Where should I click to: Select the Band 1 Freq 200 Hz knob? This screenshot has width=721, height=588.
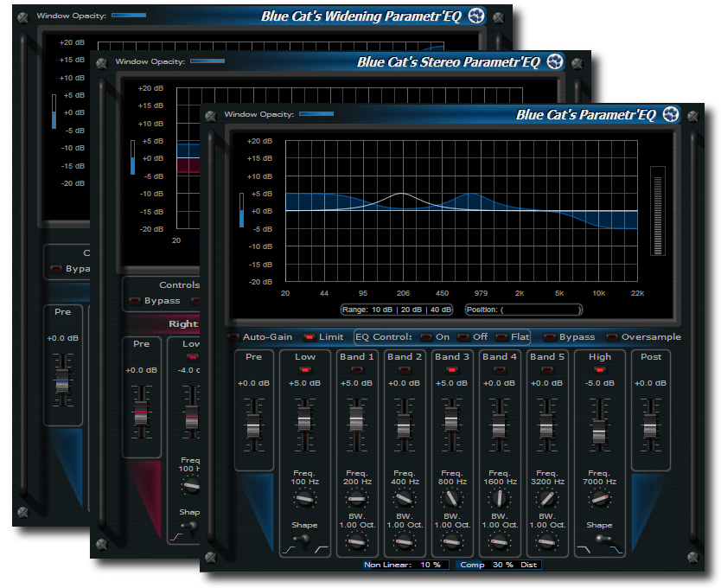pos(355,497)
